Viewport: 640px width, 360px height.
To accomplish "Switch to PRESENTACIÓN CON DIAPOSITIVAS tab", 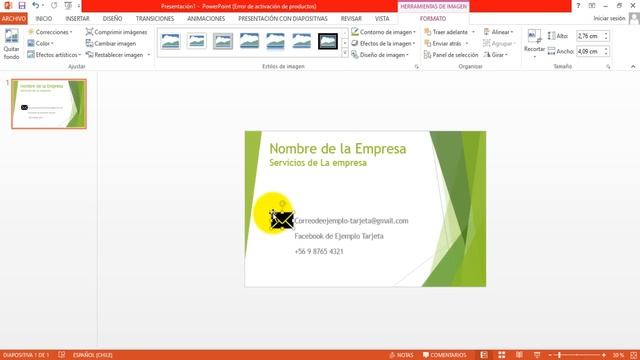I will tap(283, 19).
